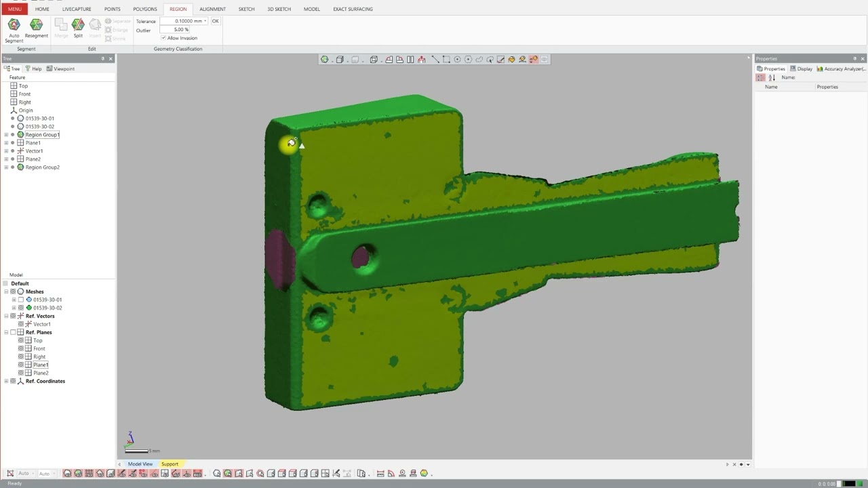Switch to the Support view tab

click(170, 464)
